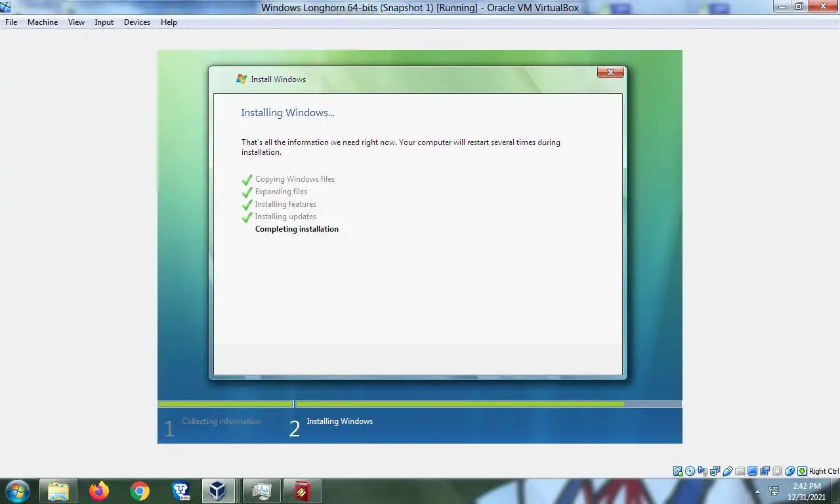Click the 'Expanding files' line
Image resolution: width=840 pixels, height=504 pixels.
(281, 192)
